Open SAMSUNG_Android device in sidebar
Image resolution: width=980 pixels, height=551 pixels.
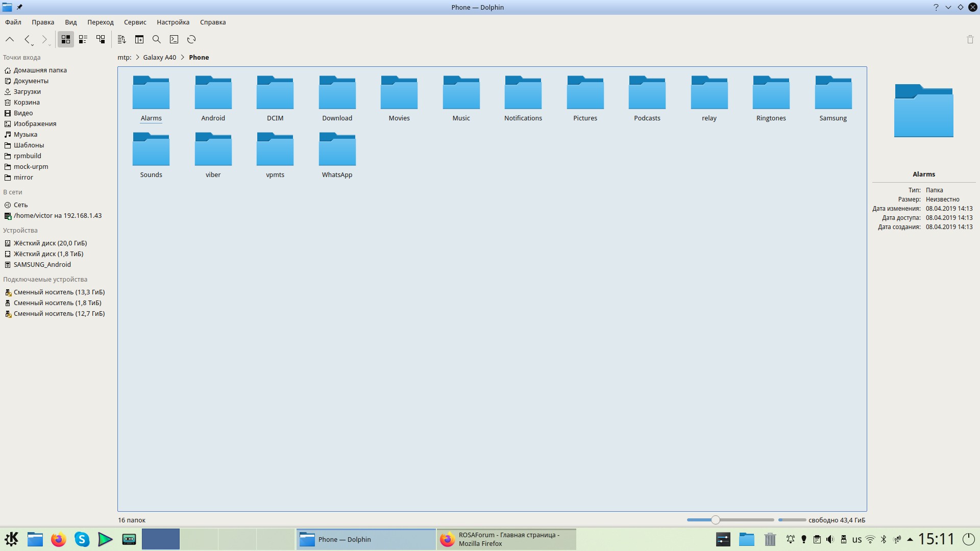[42, 264]
